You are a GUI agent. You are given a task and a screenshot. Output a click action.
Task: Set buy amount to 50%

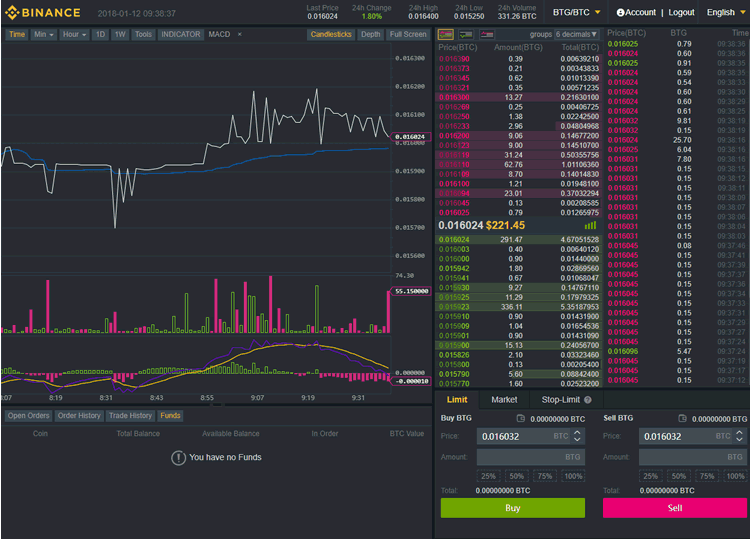pos(517,476)
